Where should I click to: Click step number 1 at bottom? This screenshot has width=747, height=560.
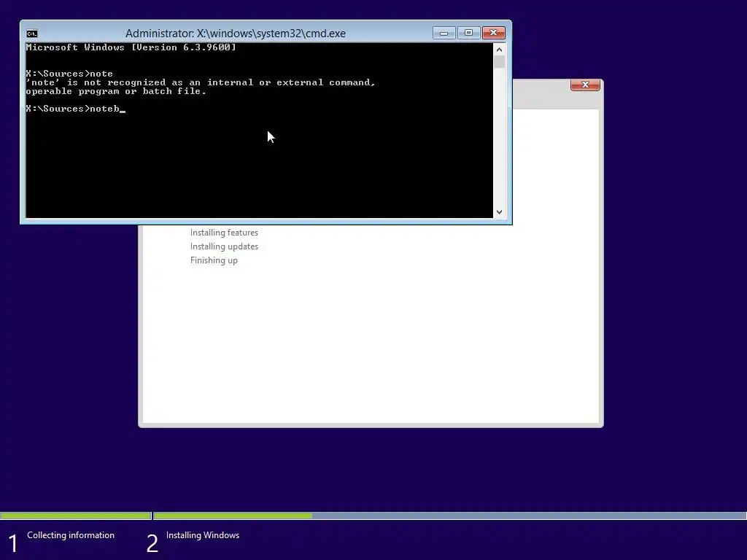tap(13, 543)
